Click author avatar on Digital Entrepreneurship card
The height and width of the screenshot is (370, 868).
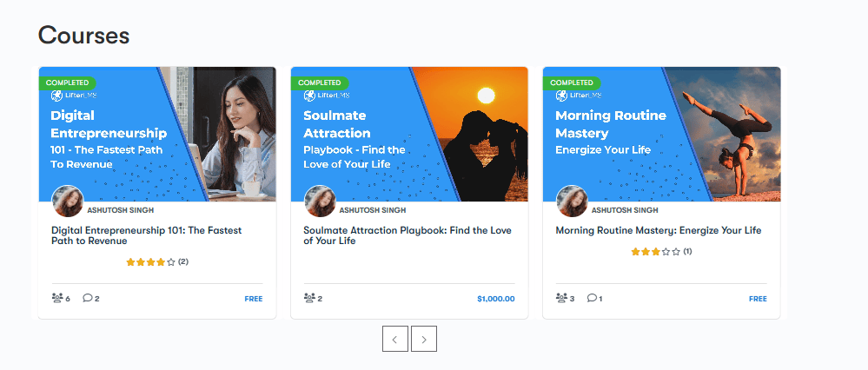tap(68, 202)
